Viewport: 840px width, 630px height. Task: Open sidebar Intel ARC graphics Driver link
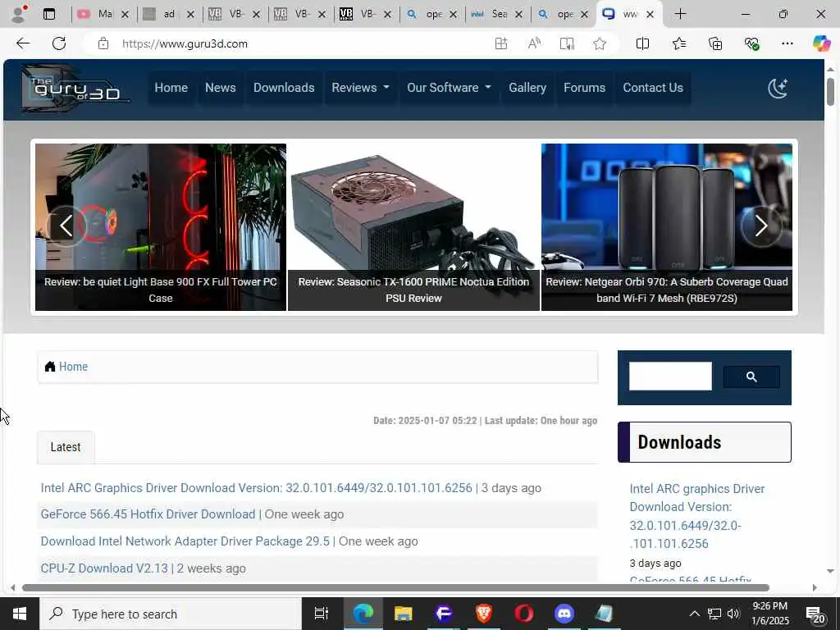point(697,516)
